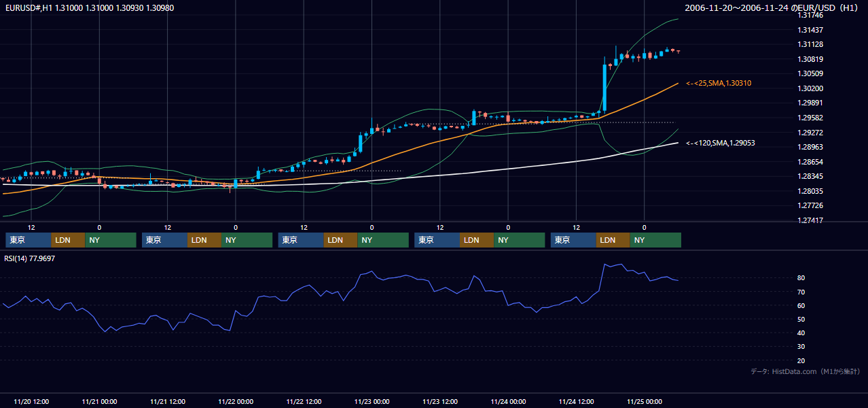Click the tall blue breakout candle on 11/24
868x408 pixels.
pos(604,86)
